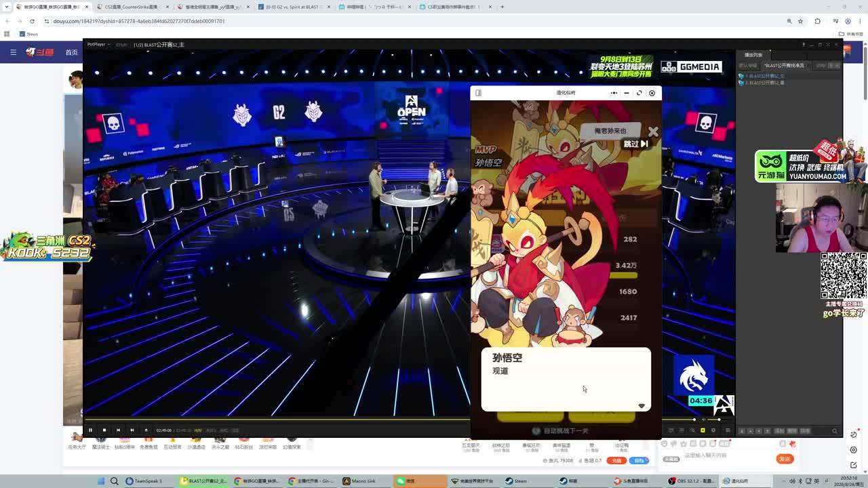
Task: Switch to the G2 vs. Spirit at BLAST tab
Action: [294, 7]
